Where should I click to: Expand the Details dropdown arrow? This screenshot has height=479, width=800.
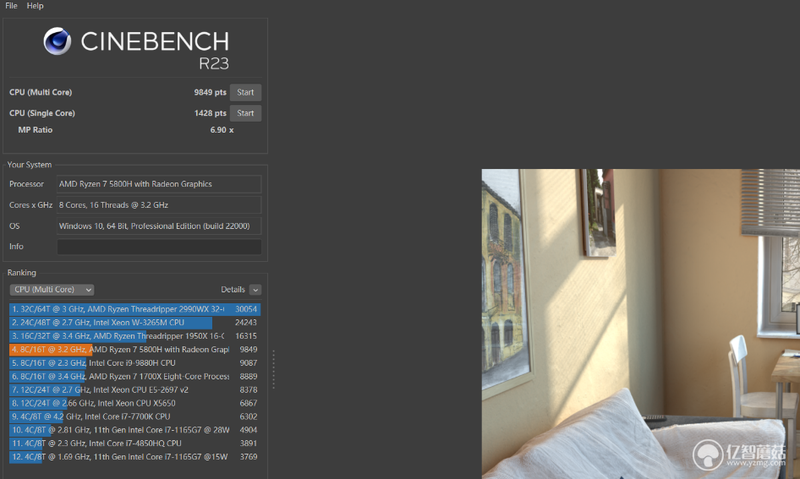(255, 290)
